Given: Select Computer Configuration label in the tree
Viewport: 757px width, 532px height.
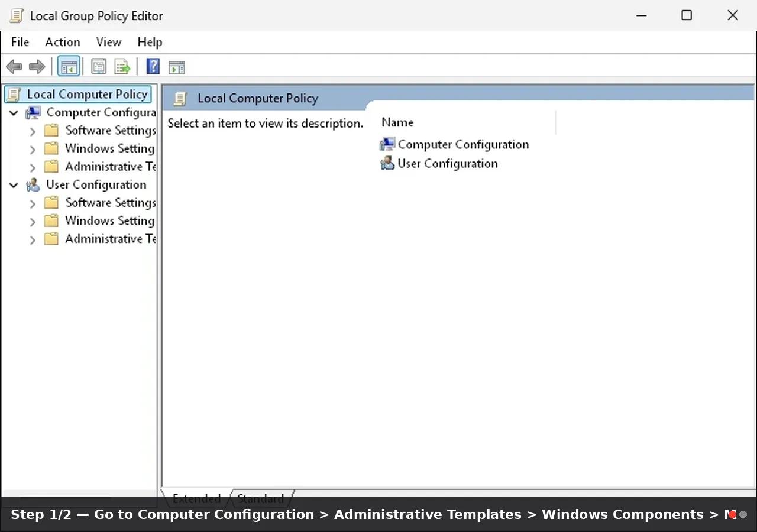Looking at the screenshot, I should coord(101,112).
